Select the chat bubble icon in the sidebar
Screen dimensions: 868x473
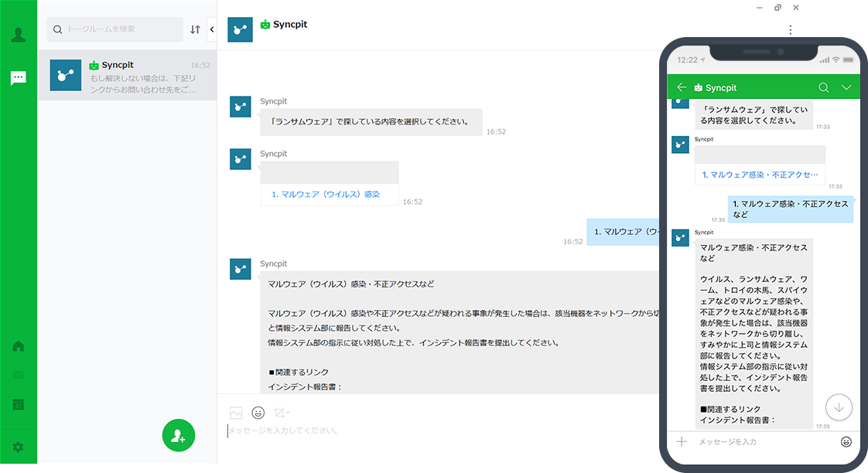19,78
